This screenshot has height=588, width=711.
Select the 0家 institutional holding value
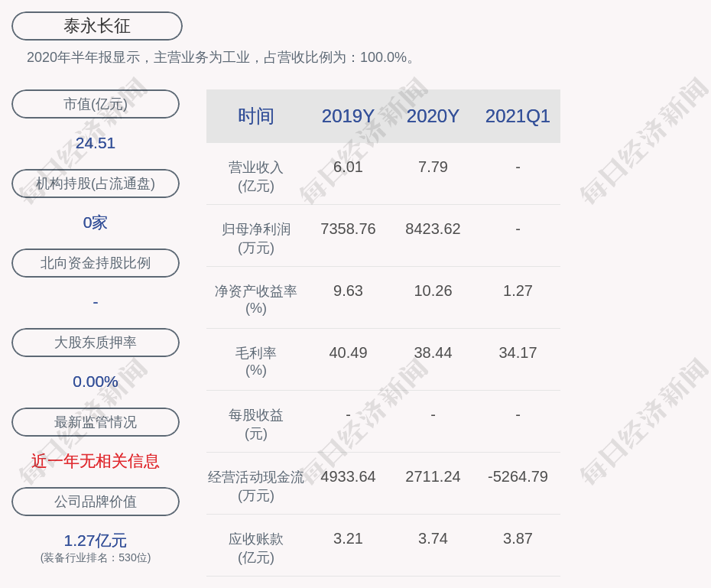(96, 223)
